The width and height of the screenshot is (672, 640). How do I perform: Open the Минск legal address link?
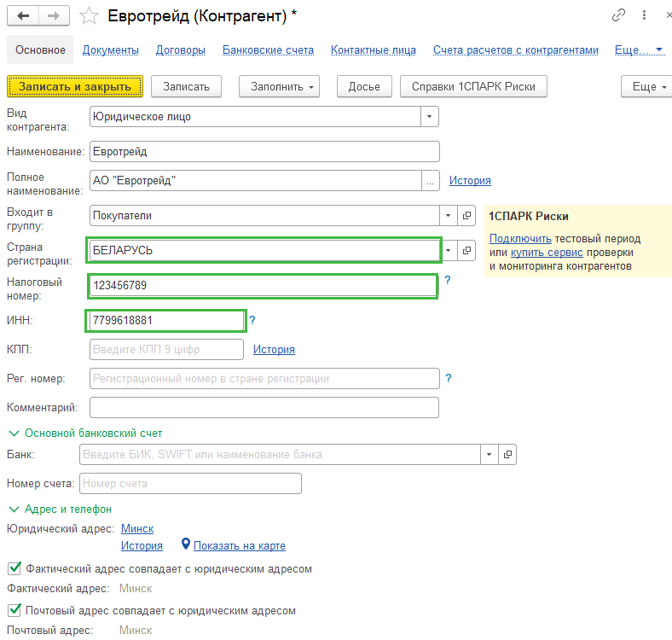(137, 528)
